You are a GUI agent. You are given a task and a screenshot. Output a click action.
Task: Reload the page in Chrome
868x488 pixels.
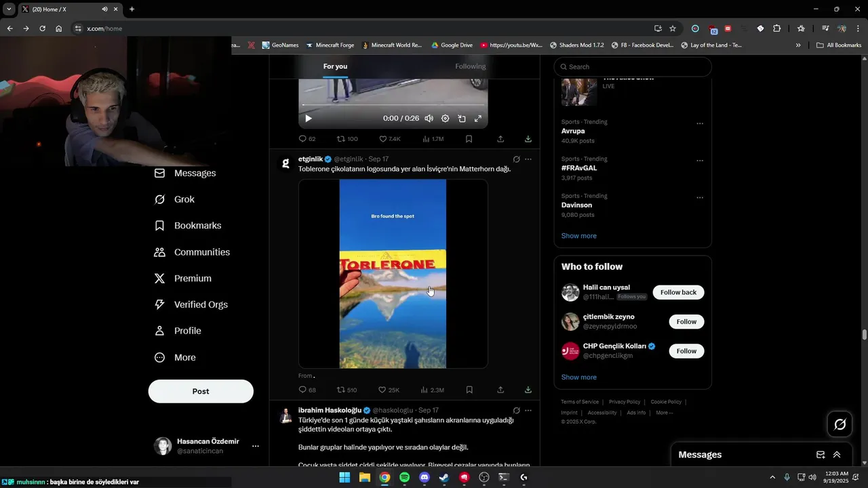click(x=42, y=28)
